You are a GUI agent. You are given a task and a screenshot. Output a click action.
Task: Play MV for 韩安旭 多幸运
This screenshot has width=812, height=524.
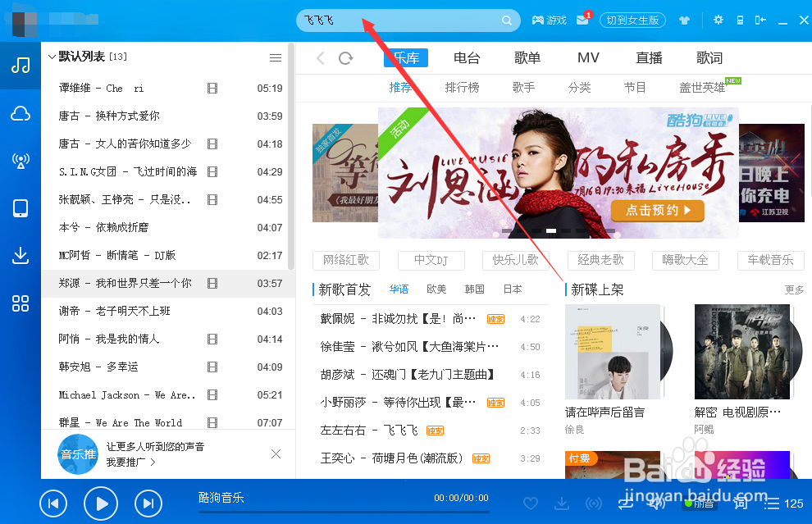pyautogui.click(x=212, y=367)
